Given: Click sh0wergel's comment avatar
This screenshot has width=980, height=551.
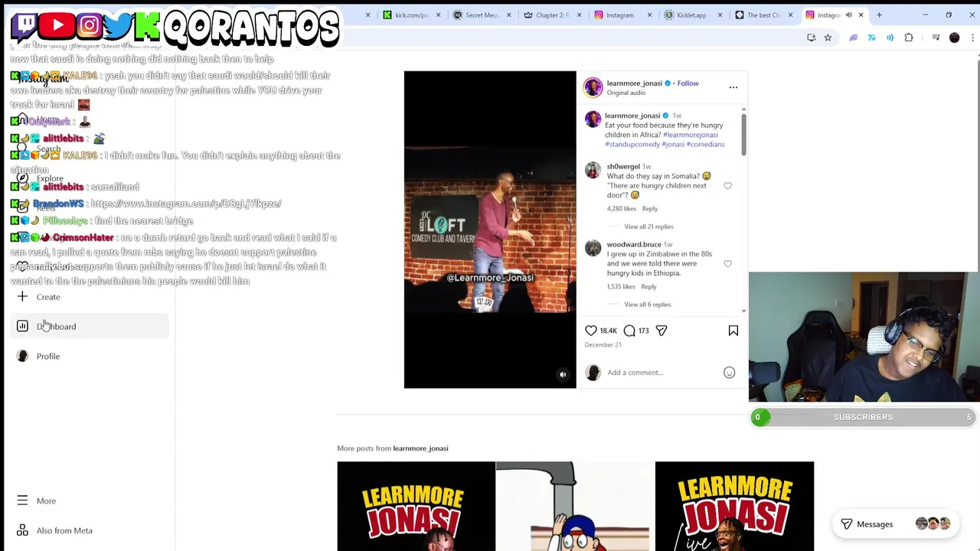Looking at the screenshot, I should pyautogui.click(x=593, y=171).
